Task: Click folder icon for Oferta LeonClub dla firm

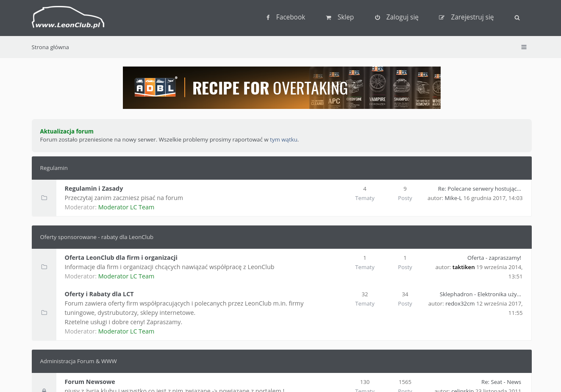Action: pos(44,267)
